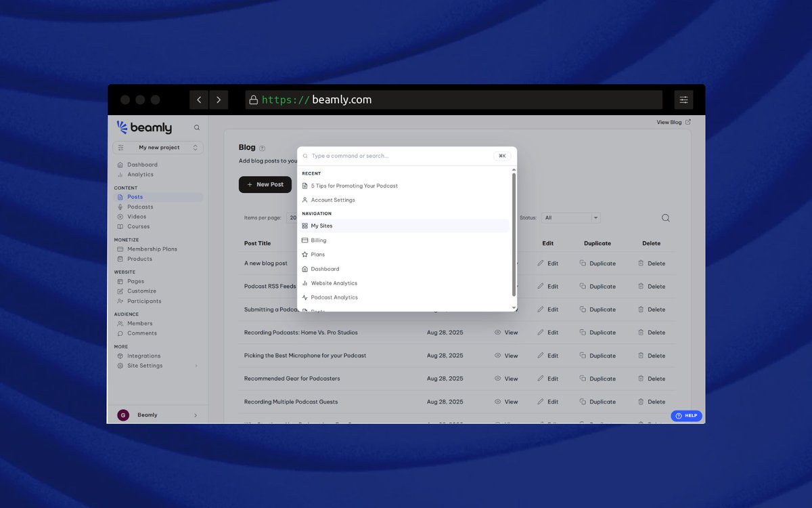The height and width of the screenshot is (508, 812).
Task: Click the blue HELP button
Action: [687, 416]
